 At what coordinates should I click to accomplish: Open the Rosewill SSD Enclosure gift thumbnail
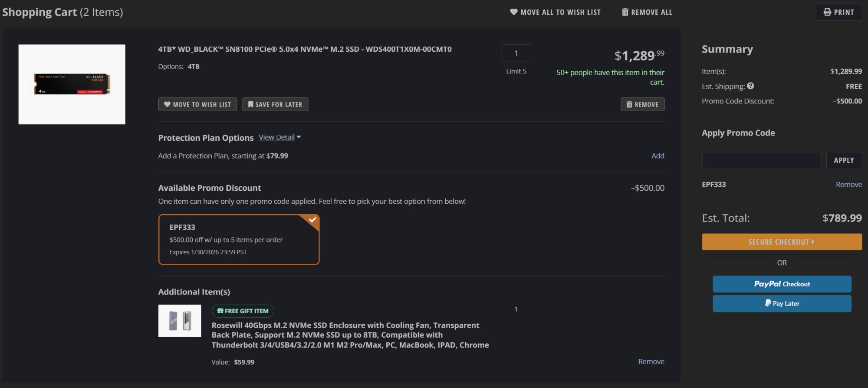(x=180, y=321)
